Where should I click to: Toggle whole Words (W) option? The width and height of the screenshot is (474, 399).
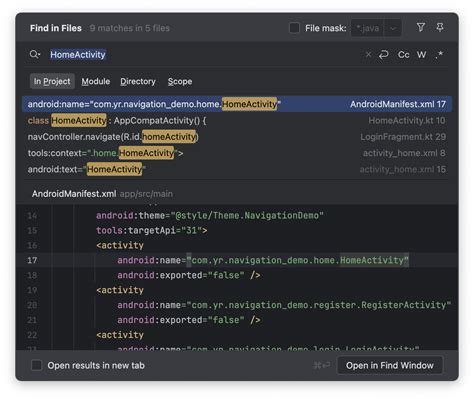point(421,54)
